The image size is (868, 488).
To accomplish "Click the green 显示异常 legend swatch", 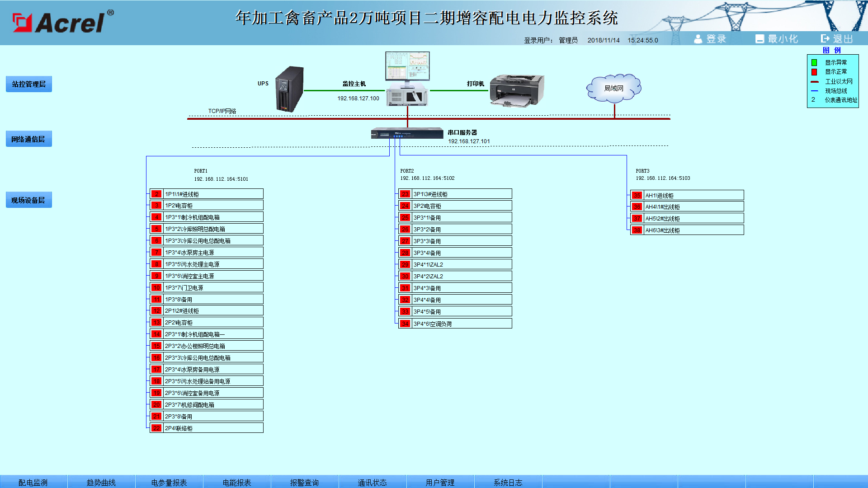I will click(814, 62).
